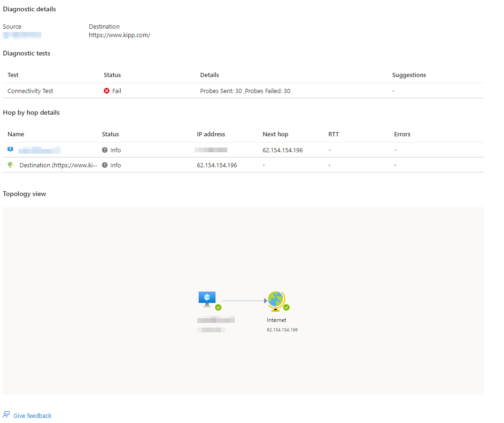Click destination URL https://www.kipp.com/
Viewport: 504px width, 423px height.
tap(120, 35)
